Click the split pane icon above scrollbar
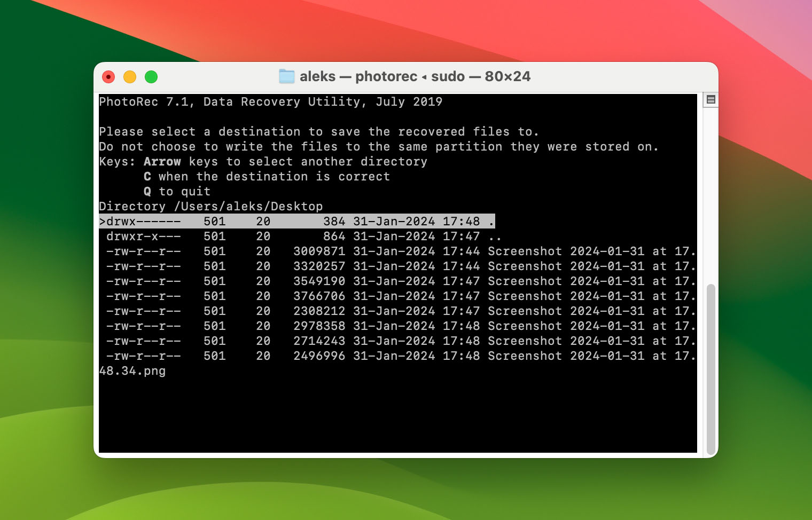812x520 pixels. (x=710, y=99)
